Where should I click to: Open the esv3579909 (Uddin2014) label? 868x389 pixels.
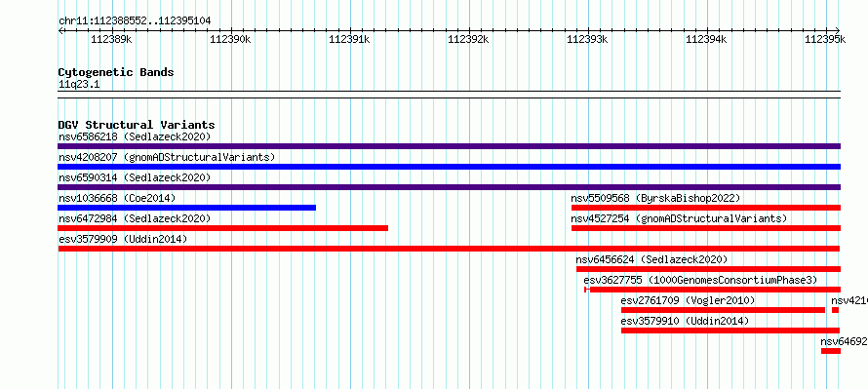pos(123,239)
